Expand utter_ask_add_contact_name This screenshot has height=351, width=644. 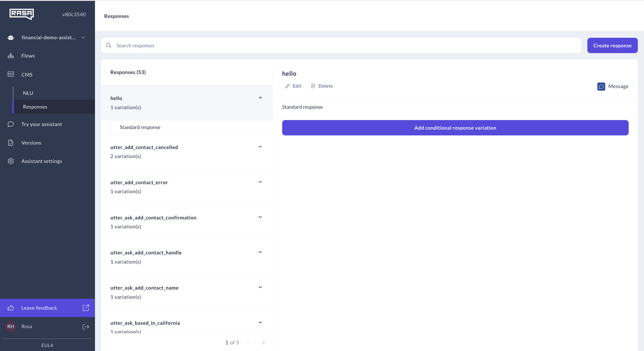click(x=260, y=287)
